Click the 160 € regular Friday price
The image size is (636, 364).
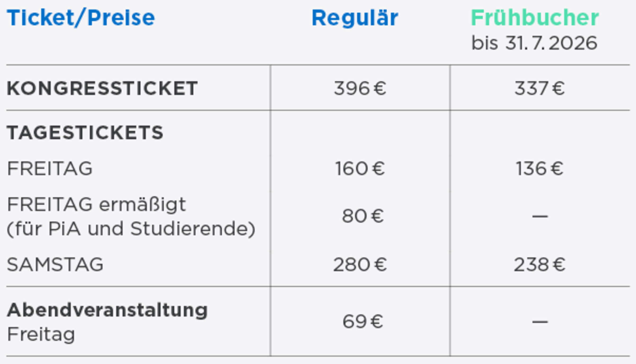[x=360, y=168]
